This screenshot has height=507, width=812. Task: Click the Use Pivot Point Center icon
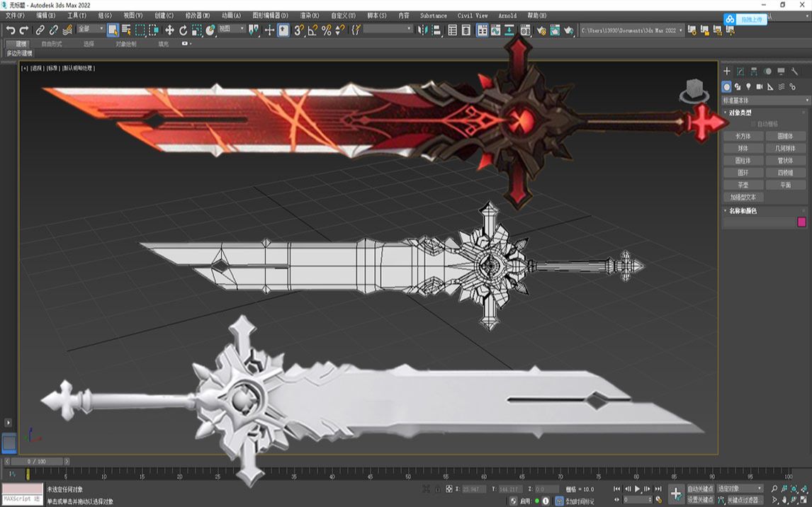click(x=254, y=30)
